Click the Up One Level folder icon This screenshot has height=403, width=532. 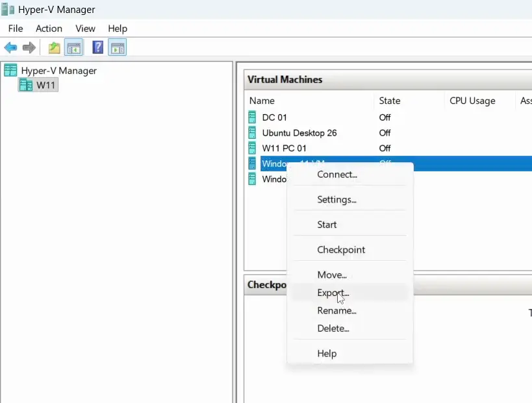[54, 48]
